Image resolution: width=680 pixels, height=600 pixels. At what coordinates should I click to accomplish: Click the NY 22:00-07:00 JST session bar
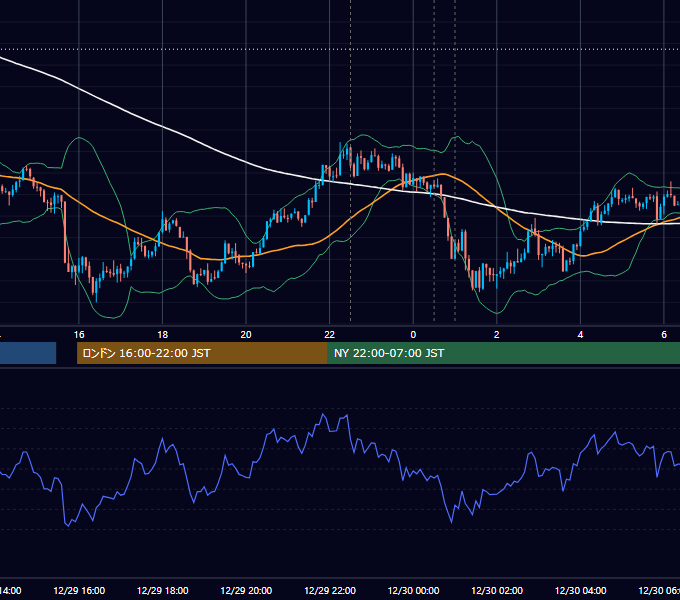pyautogui.click(x=503, y=353)
